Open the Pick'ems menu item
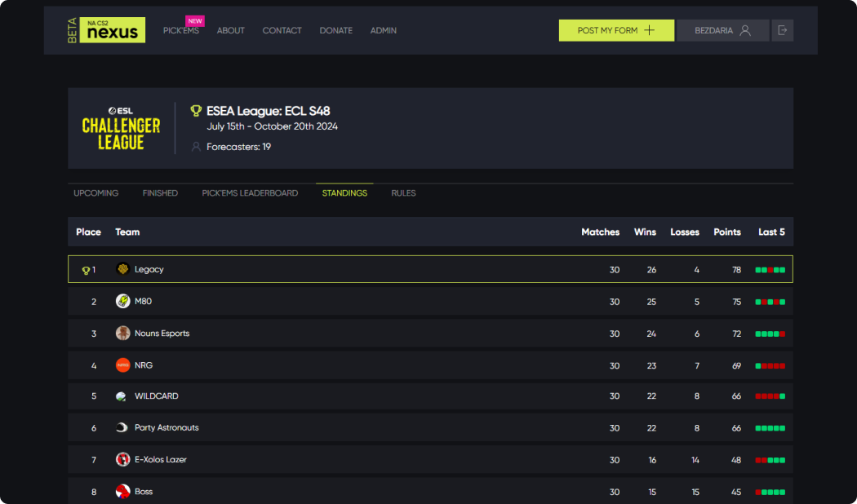The image size is (857, 504). click(181, 30)
